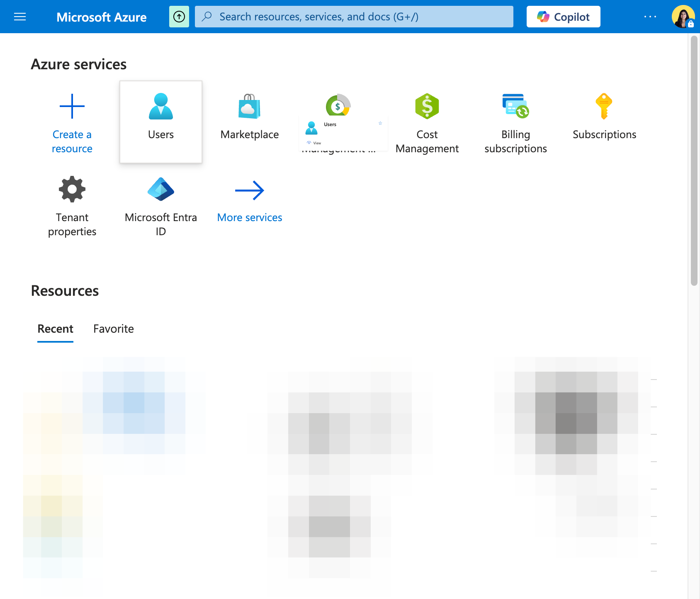Click the Users title in the popup
The height and width of the screenshot is (599, 700).
330,124
